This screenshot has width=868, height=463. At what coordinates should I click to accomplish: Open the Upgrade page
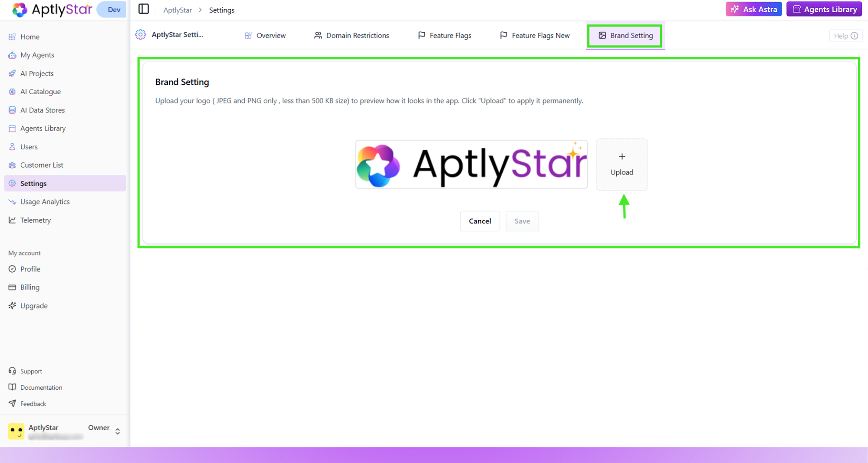point(33,305)
